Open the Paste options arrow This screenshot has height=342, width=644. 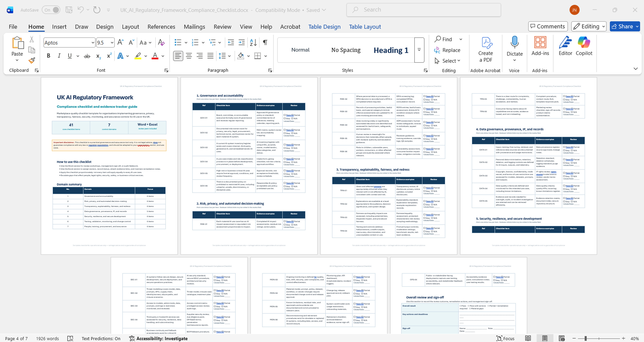pyautogui.click(x=17, y=60)
